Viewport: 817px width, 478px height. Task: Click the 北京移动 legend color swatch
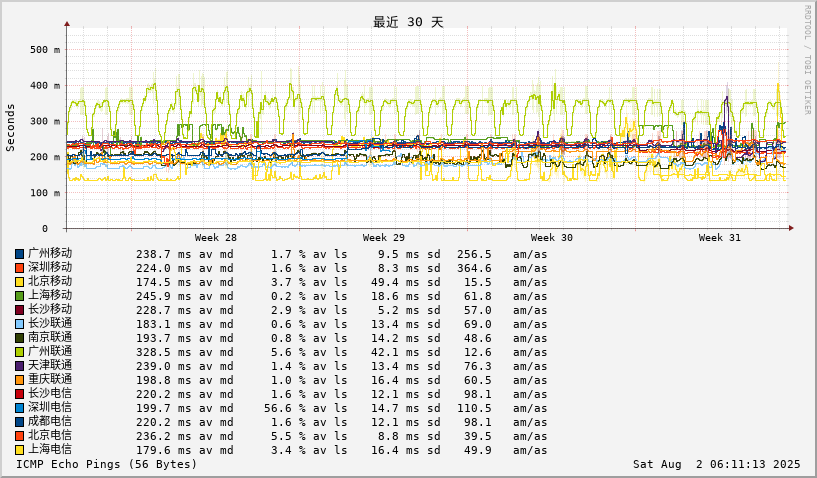pyautogui.click(x=19, y=283)
